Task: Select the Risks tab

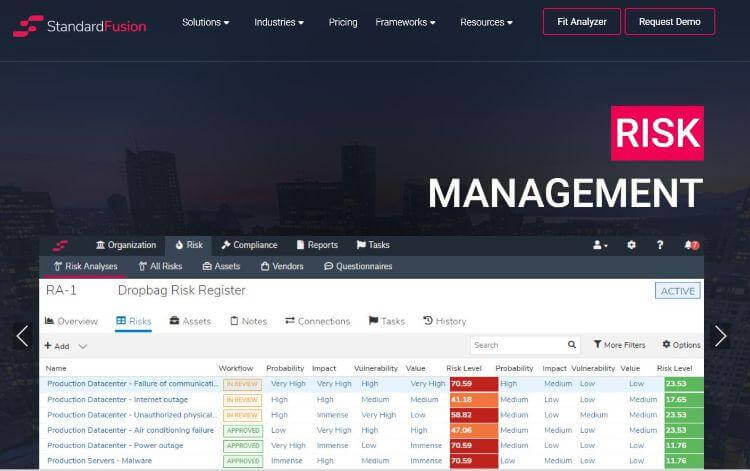Action: (x=133, y=321)
